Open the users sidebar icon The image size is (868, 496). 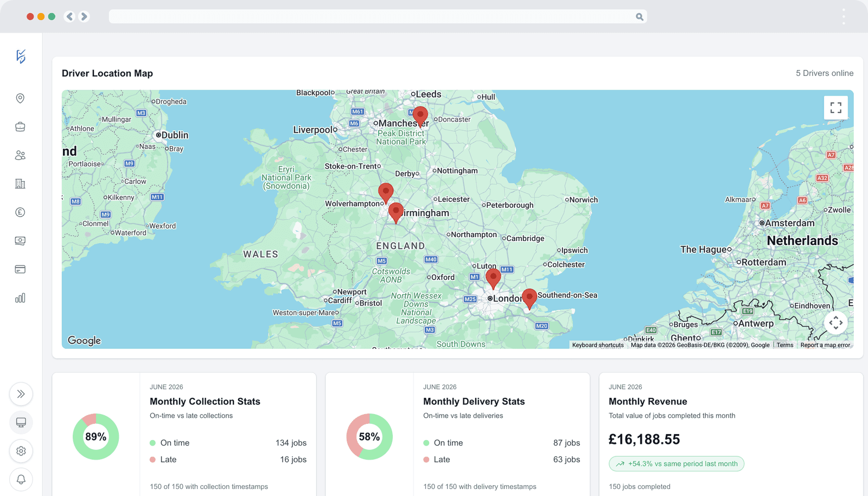pos(20,155)
